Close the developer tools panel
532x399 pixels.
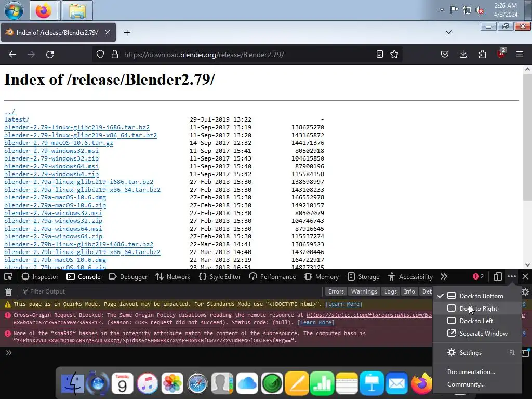point(525,277)
